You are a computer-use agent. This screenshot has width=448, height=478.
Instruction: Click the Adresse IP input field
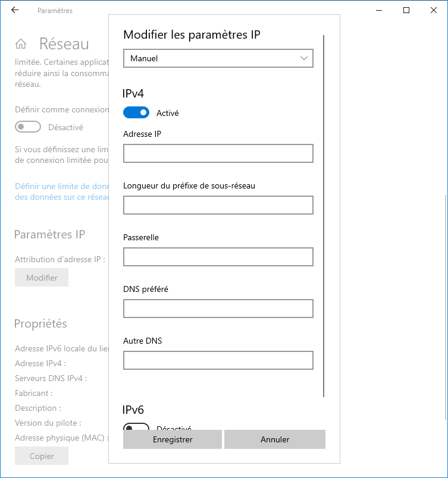pyautogui.click(x=218, y=153)
